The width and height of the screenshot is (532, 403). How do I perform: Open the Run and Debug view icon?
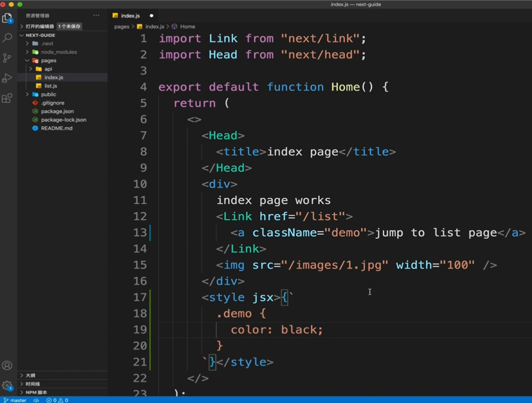7,78
